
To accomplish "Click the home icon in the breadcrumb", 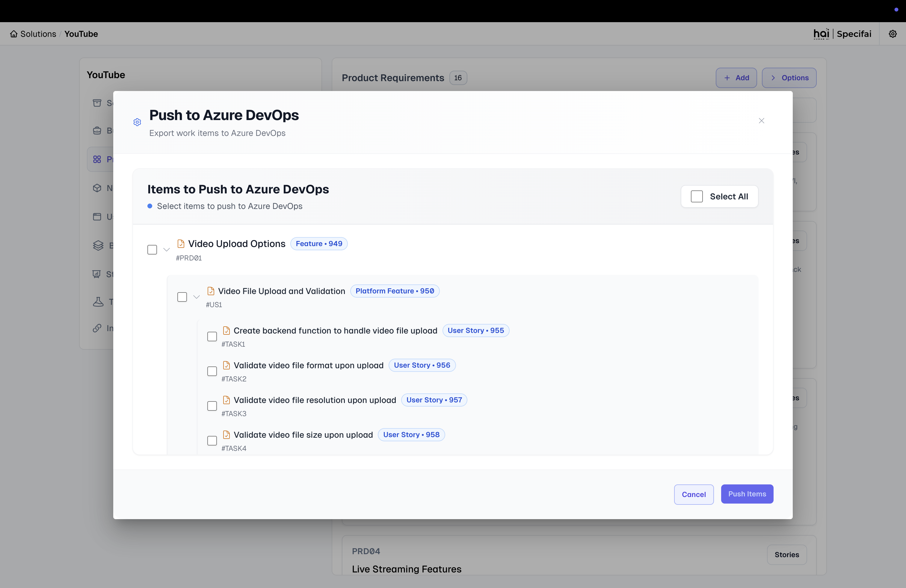I will pyautogui.click(x=14, y=34).
